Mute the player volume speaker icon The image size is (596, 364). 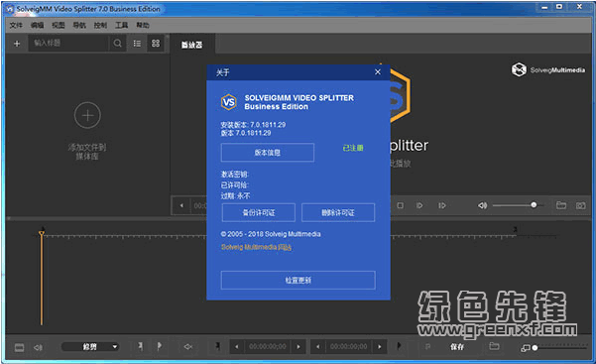coord(482,205)
